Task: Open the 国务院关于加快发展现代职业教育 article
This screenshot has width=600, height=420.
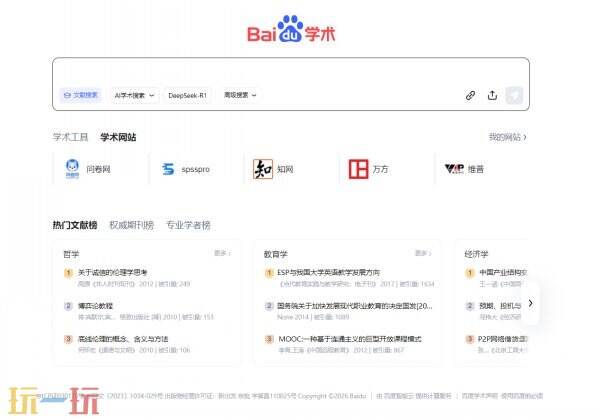Action: [355, 306]
